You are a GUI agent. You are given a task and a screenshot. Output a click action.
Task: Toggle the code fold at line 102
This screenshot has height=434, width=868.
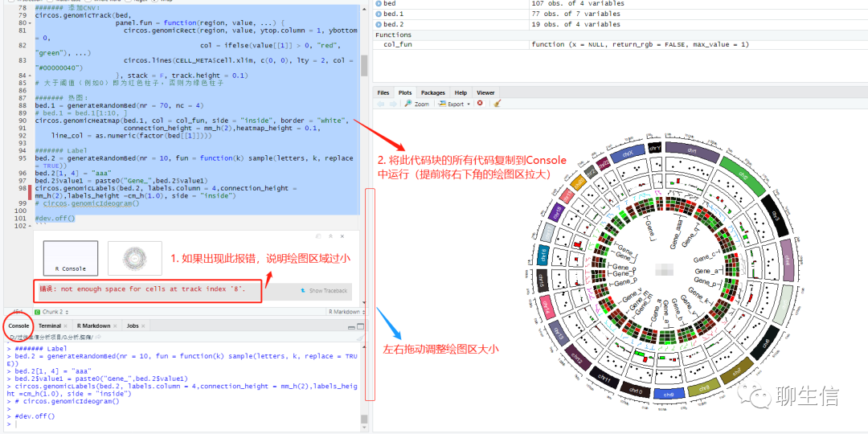point(29,226)
